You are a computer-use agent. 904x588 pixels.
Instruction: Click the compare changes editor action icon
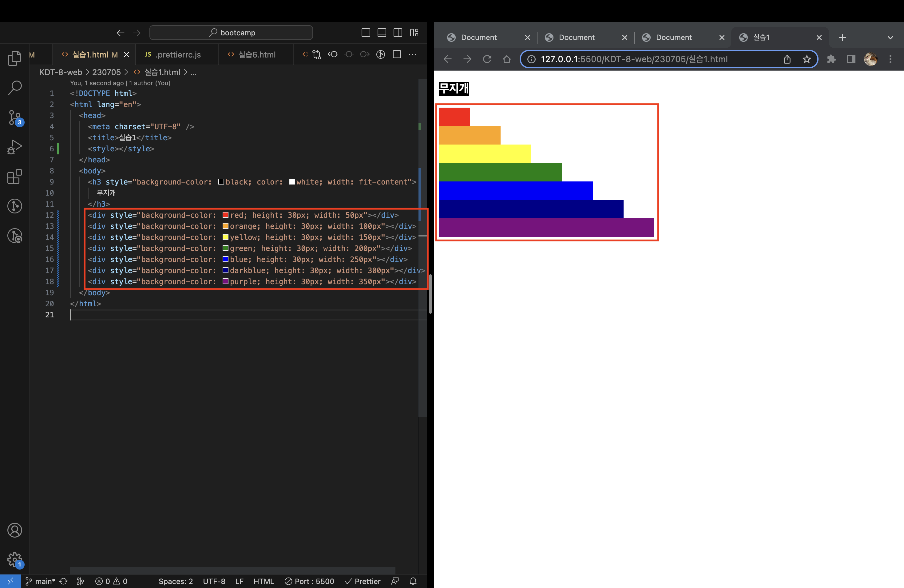[x=317, y=55]
